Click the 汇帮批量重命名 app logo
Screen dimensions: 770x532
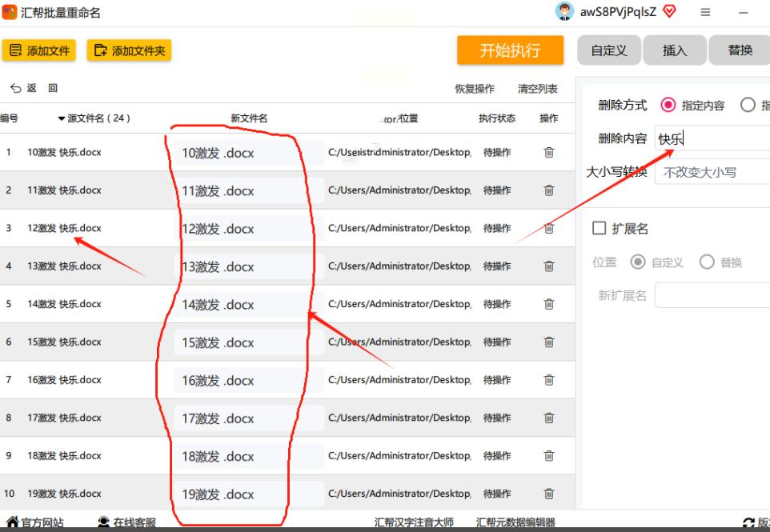(10, 12)
